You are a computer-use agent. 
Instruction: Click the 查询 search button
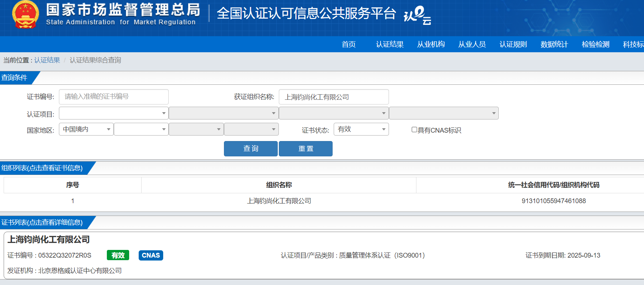click(x=251, y=149)
